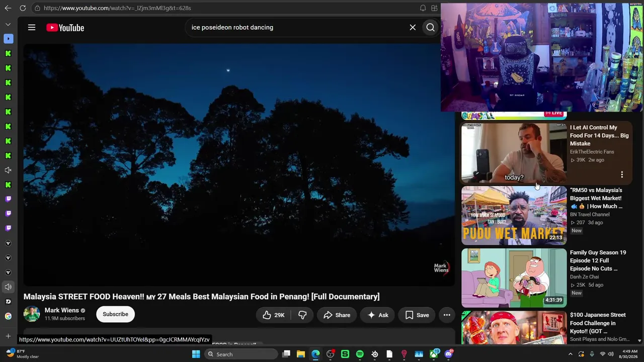Open the Xbox app on the taskbar
The width and height of the screenshot is (644, 362).
click(x=434, y=354)
